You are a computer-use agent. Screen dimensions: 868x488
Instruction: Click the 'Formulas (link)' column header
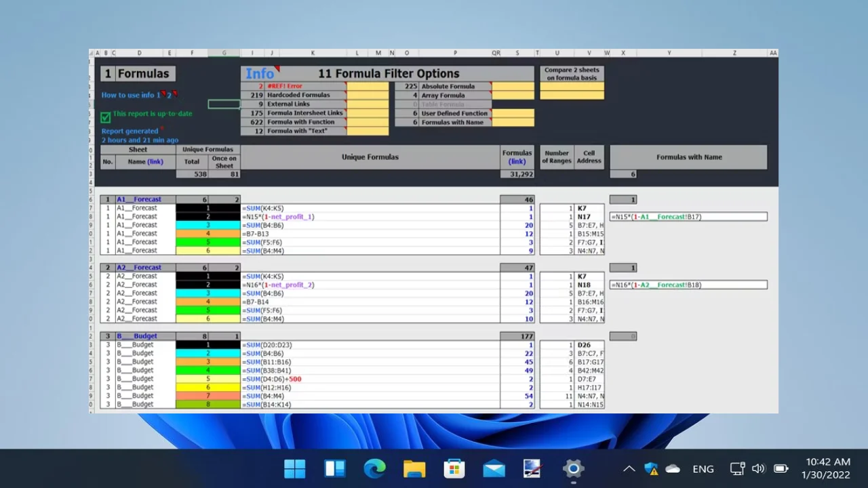(x=517, y=157)
